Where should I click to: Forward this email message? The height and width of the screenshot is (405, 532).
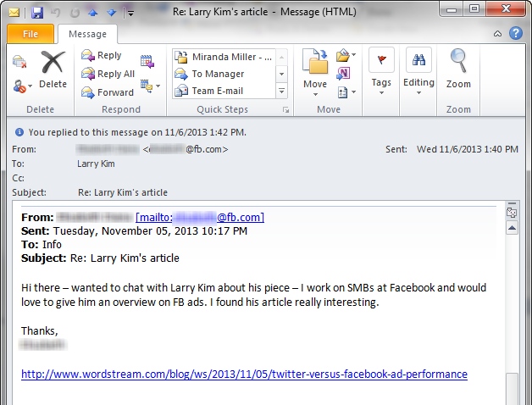pos(107,92)
